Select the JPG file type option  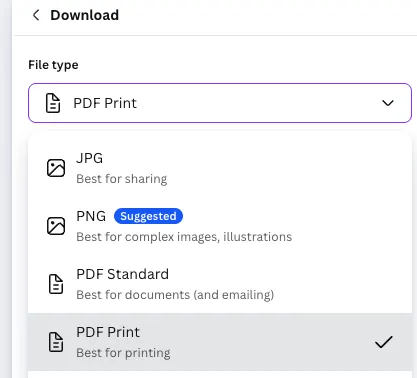(220, 168)
